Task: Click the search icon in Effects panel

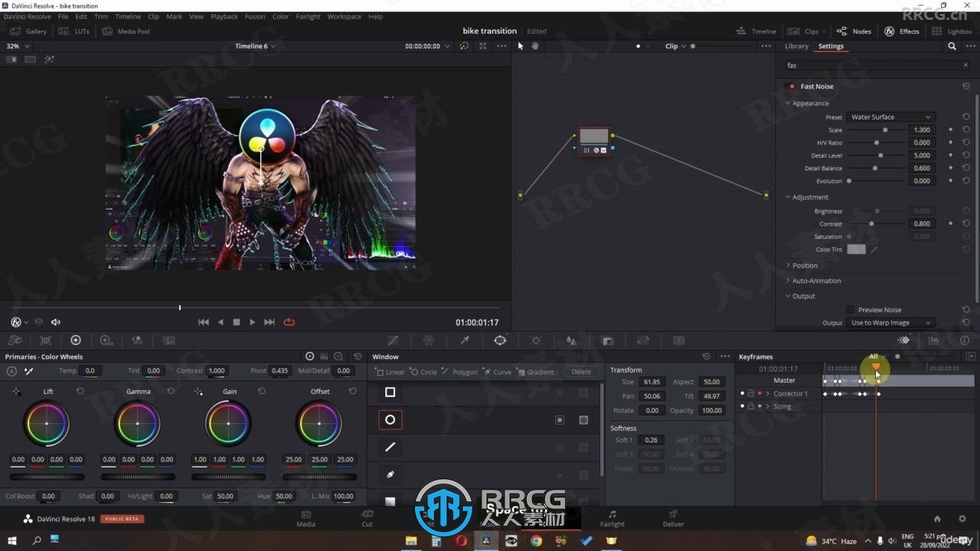Action: pos(952,46)
